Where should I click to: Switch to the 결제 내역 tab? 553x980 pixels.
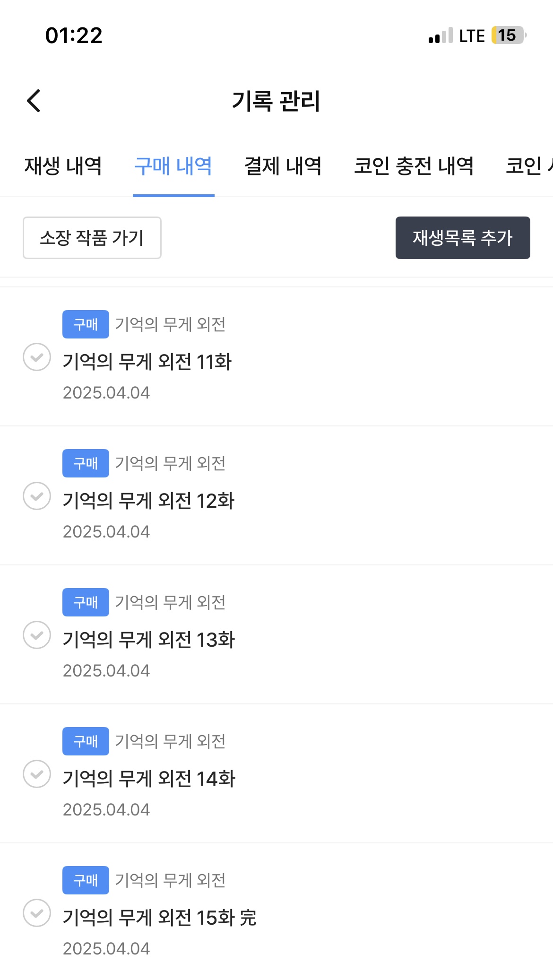(x=283, y=166)
